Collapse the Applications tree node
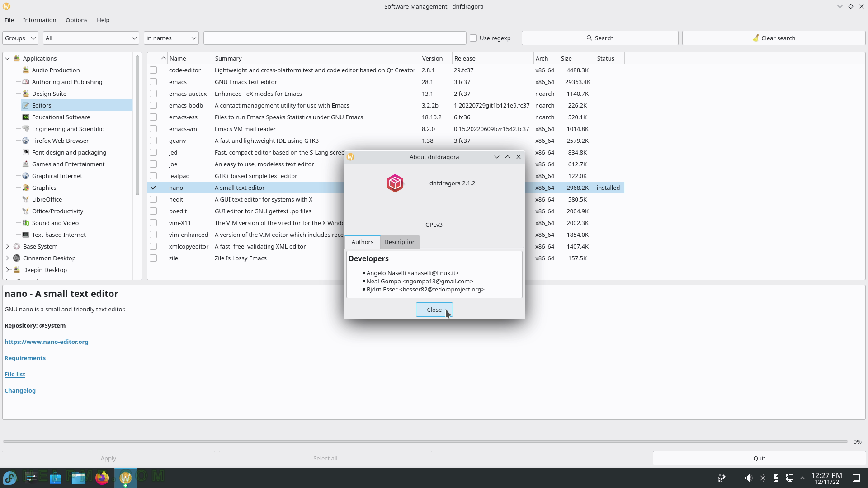The image size is (868, 488). (8, 58)
